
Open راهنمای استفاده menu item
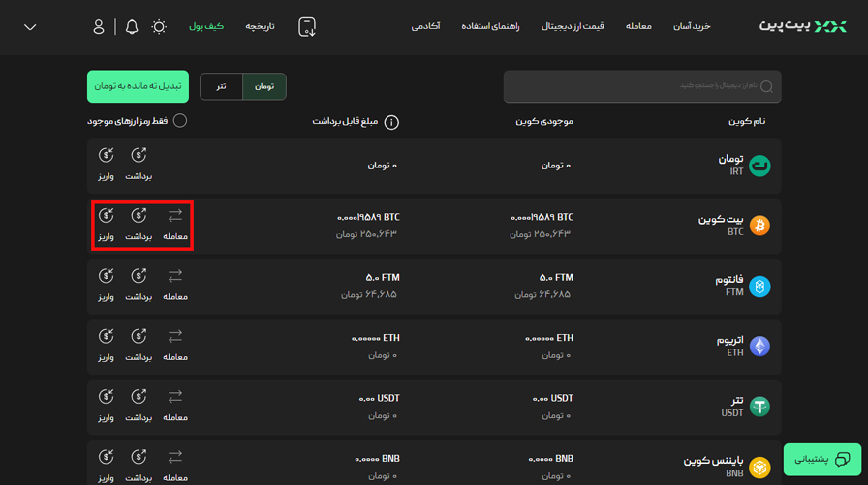pyautogui.click(x=490, y=26)
